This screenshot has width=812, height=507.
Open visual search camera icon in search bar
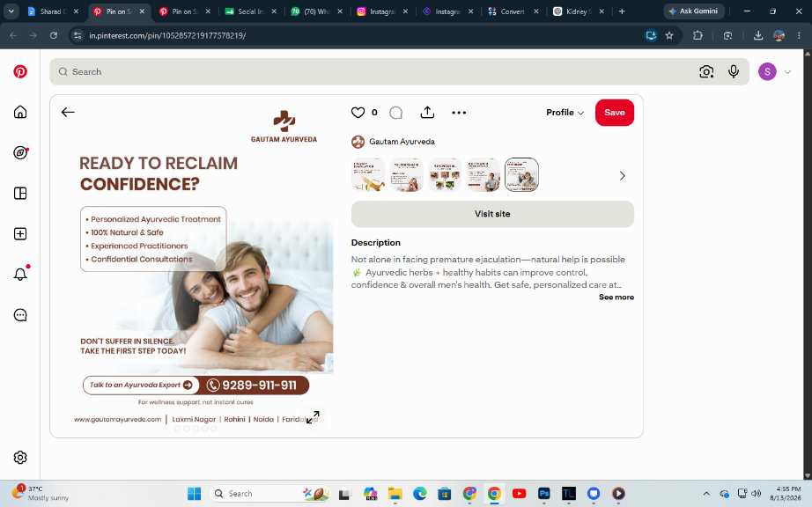point(706,71)
